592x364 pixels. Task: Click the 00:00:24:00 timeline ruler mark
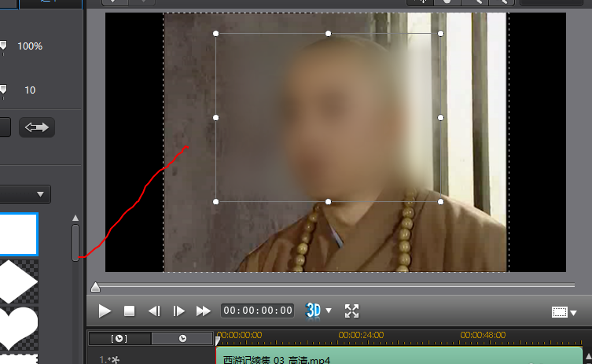click(x=361, y=335)
